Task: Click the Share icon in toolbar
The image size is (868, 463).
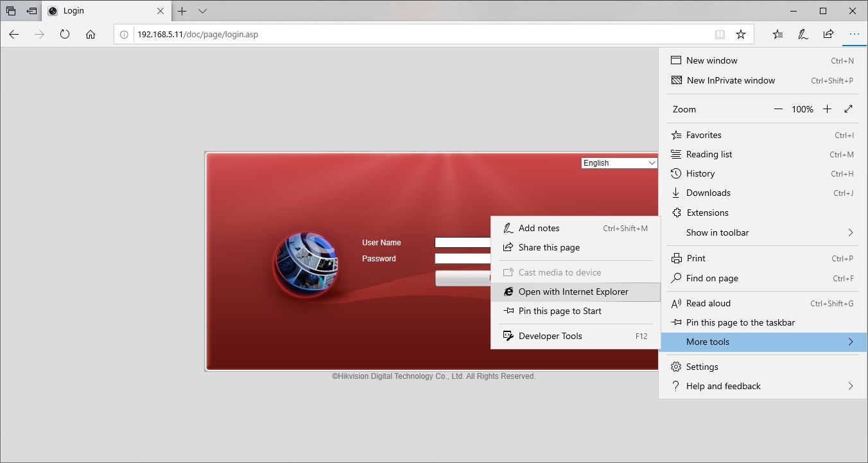Action: coord(828,35)
